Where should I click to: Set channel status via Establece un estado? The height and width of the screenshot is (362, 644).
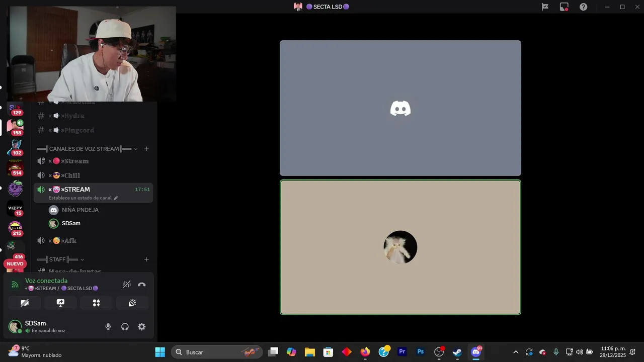click(x=83, y=198)
